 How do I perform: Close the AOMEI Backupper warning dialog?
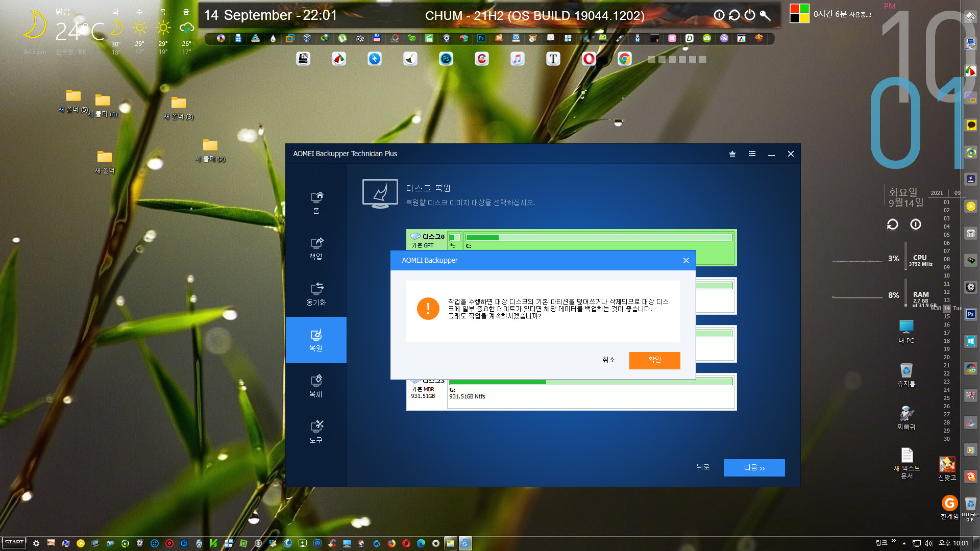686,260
